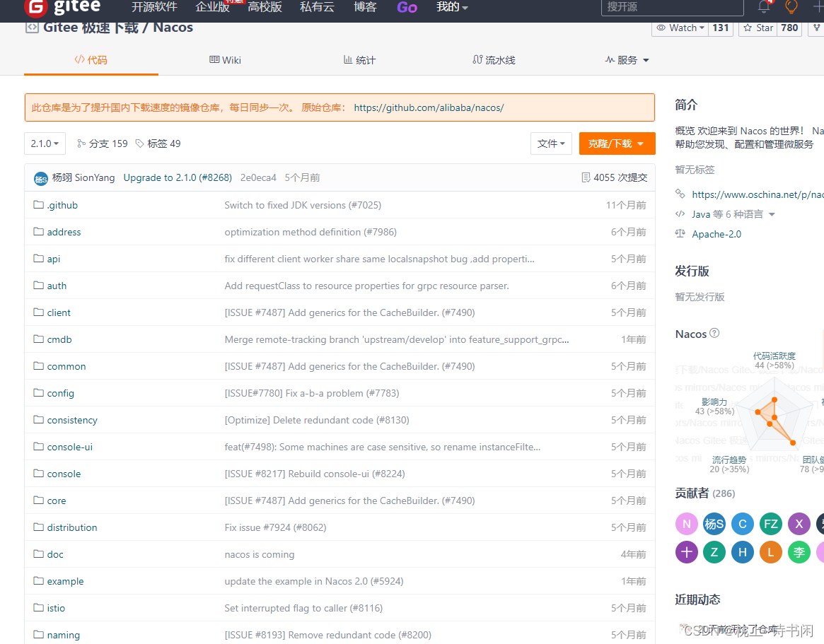This screenshot has height=644, width=824.
Task: Open the 博客 menu item
Action: pos(365,7)
